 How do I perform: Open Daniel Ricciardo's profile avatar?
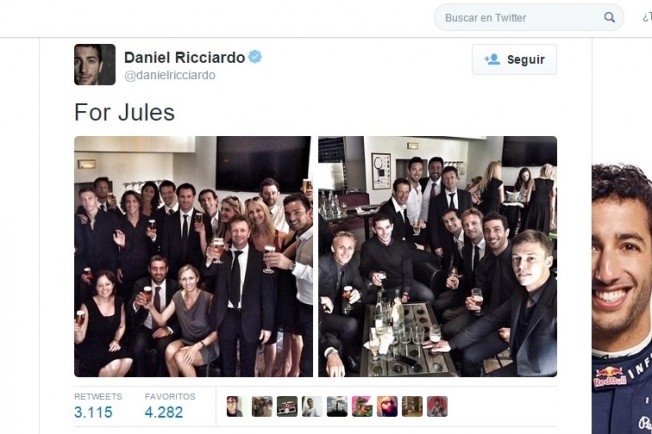tap(95, 64)
